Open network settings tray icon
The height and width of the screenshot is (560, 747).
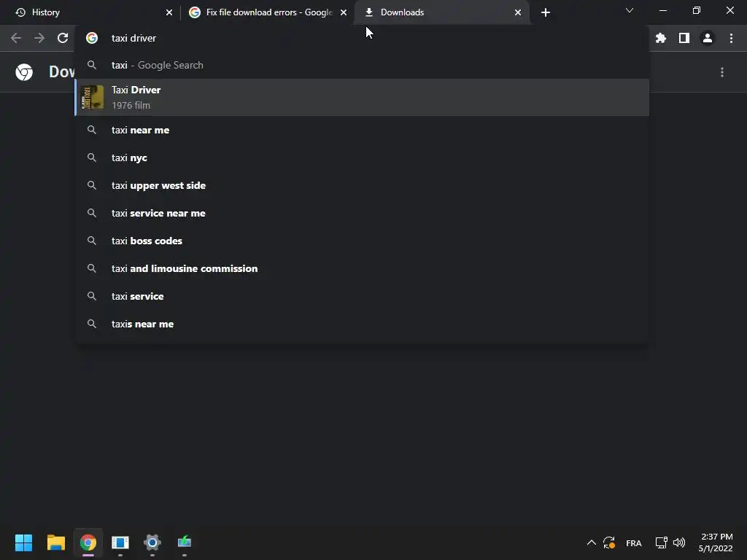661,542
